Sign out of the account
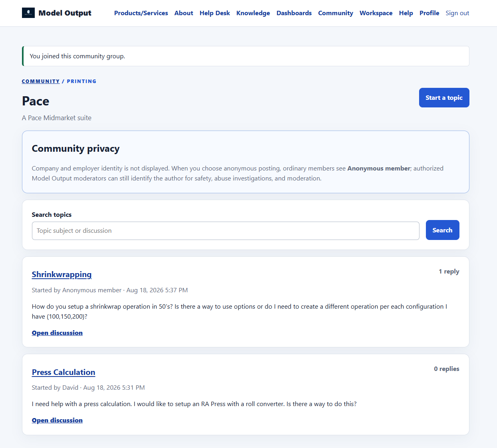Viewport: 497px width, 448px height. [x=457, y=13]
